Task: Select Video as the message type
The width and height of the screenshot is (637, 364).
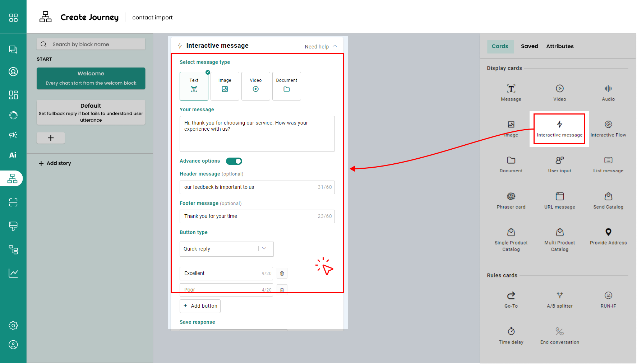Action: (x=255, y=86)
